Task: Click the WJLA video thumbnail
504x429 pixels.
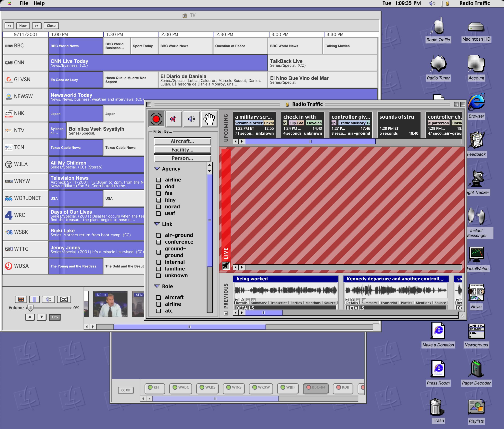Action: (110, 304)
